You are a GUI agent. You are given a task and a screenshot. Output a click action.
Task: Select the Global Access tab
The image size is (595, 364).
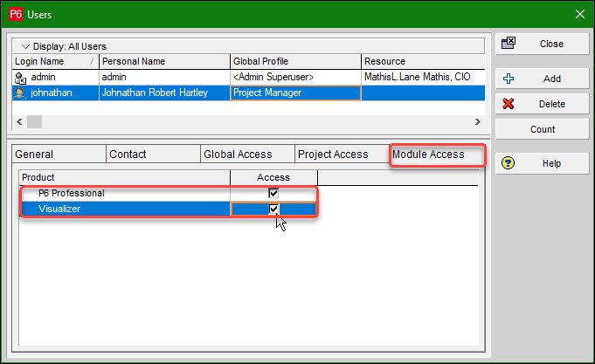coord(238,155)
